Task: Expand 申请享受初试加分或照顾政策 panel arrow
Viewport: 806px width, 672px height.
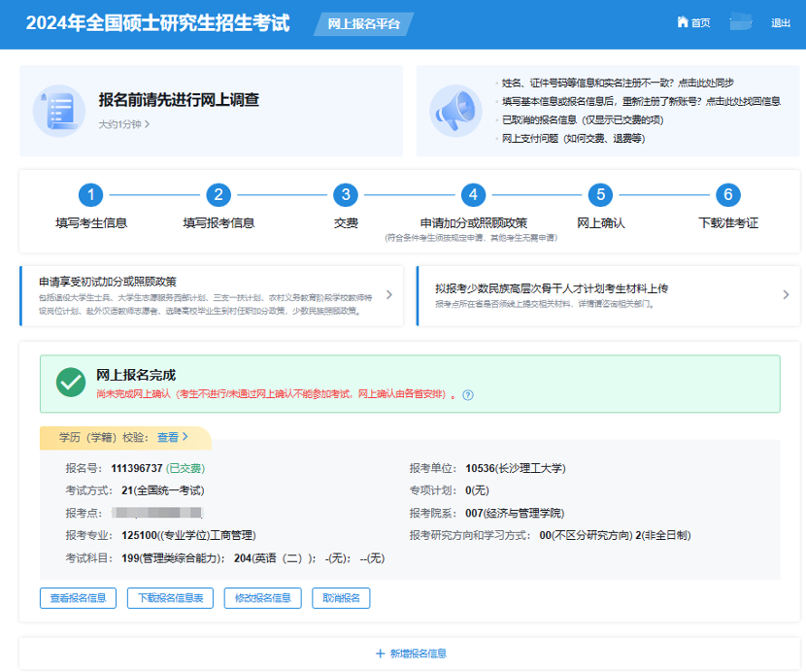Action: [x=388, y=294]
